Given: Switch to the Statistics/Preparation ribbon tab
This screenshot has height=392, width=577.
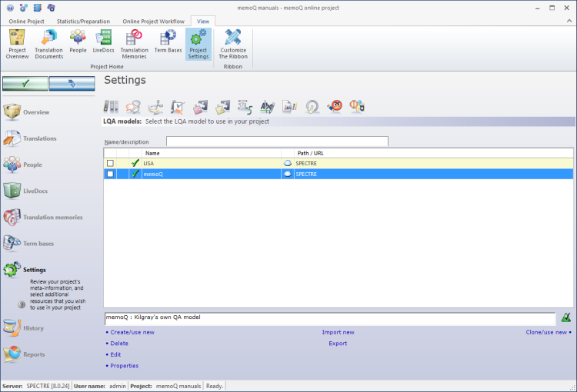Looking at the screenshot, I should [x=83, y=21].
